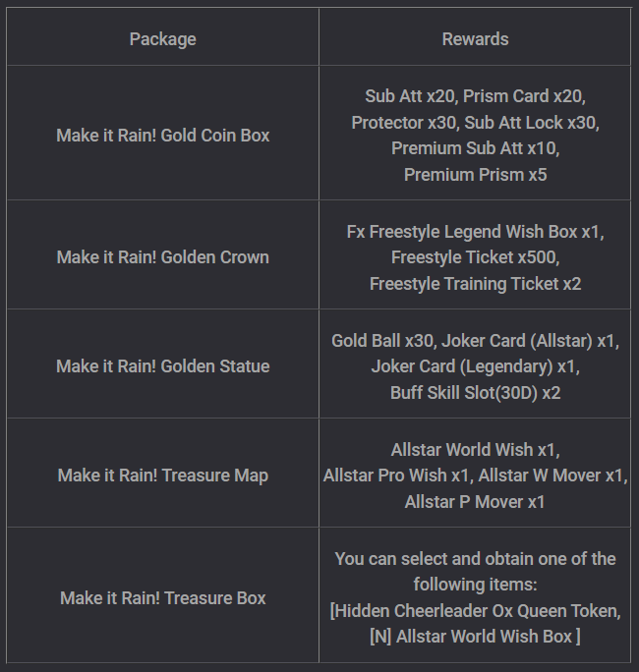Click Sub Att x20, Prism Card x20 line

(x=475, y=96)
